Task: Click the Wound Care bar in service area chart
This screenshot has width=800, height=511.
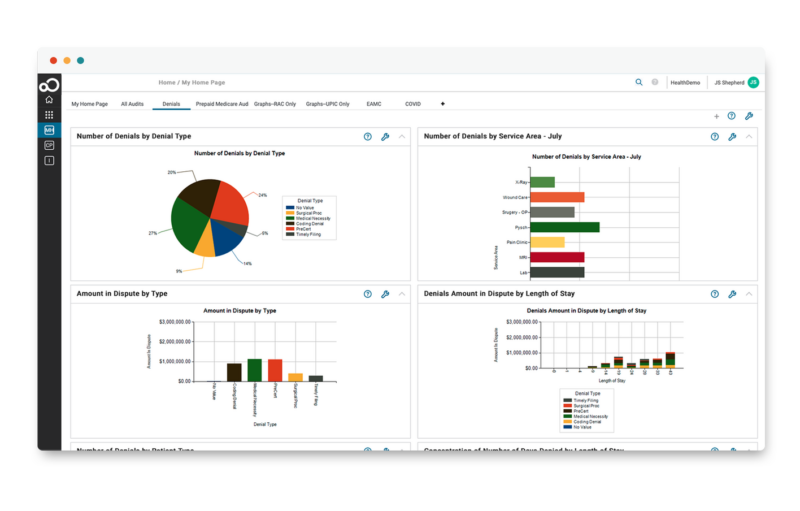Action: [557, 197]
